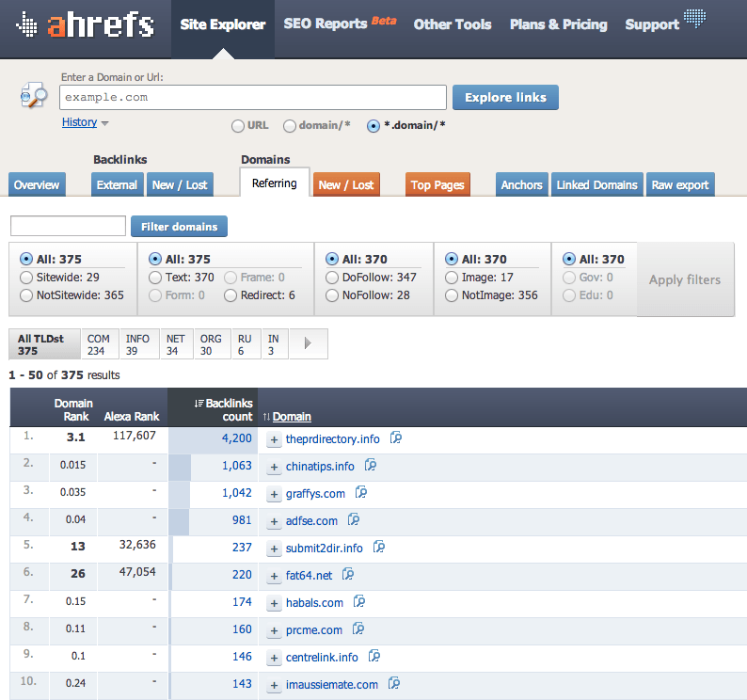The height and width of the screenshot is (700, 747).
Task: Choose Redirect: 6 filter
Action: click(x=230, y=295)
